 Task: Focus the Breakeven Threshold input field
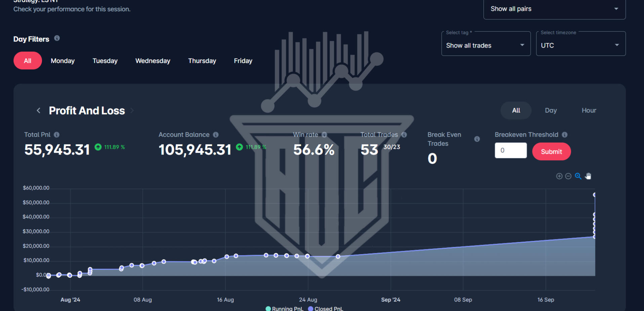tap(511, 150)
